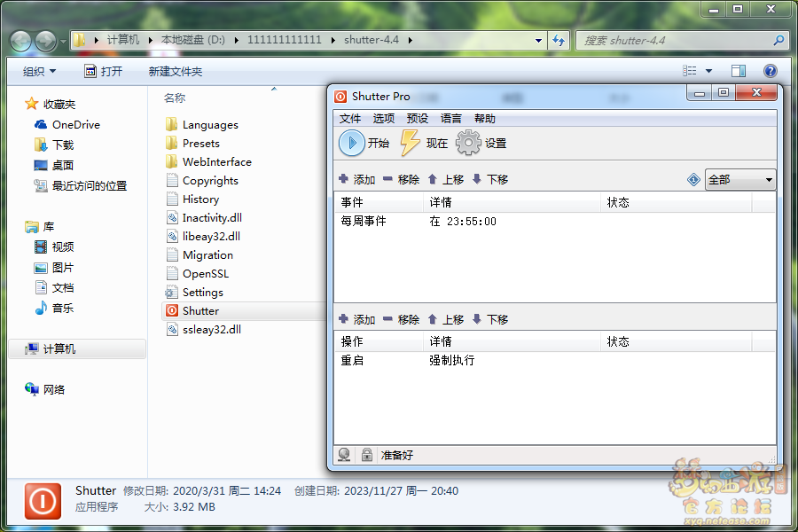The width and height of the screenshot is (798, 532).
Task: Select the 重启 action row
Action: coord(555,360)
